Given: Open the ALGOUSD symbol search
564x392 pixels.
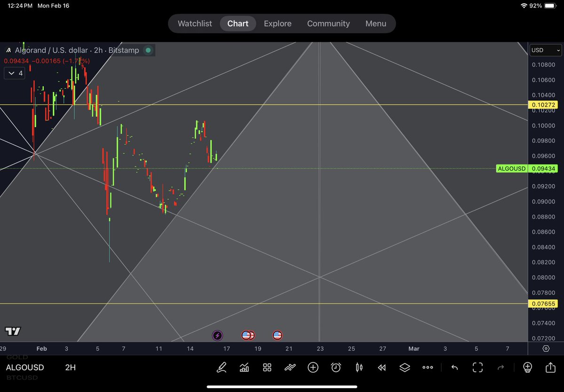Looking at the screenshot, I should tap(25, 367).
